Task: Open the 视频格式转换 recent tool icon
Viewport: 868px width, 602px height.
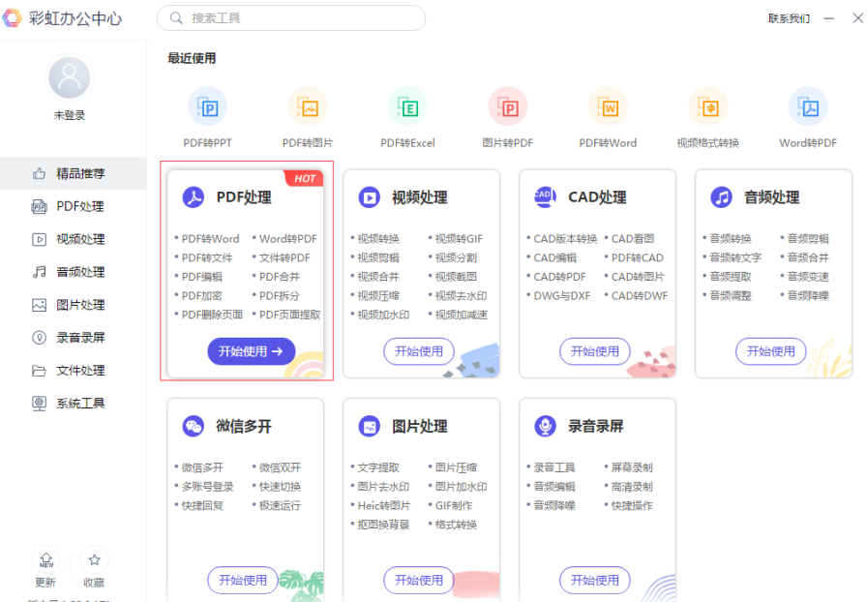Action: pos(708,106)
